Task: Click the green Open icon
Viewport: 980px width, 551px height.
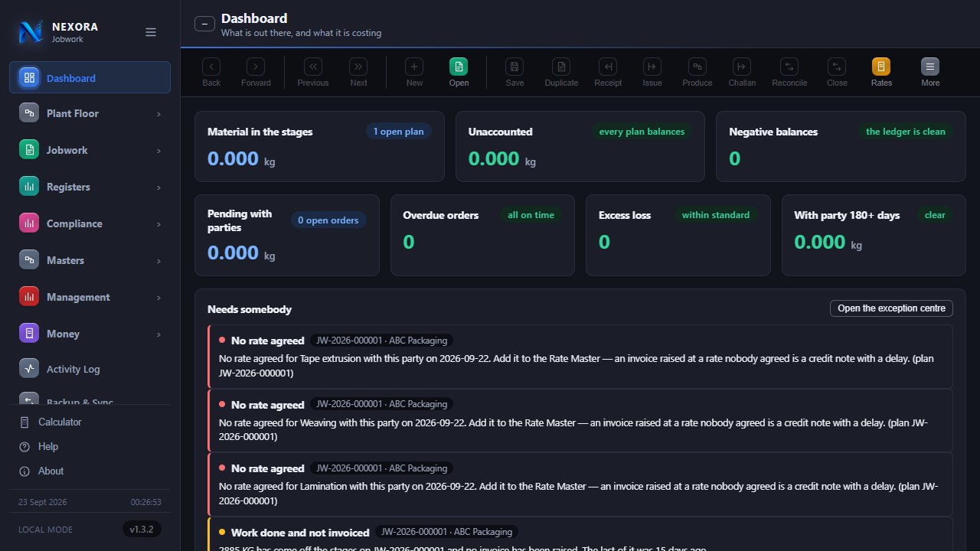Action: pos(459,67)
